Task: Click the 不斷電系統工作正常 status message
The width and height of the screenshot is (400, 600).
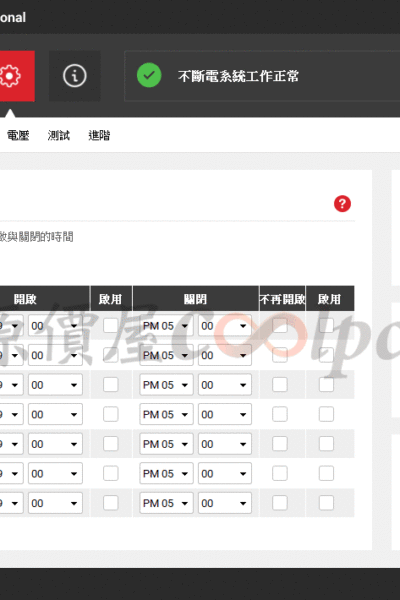Action: 238,76
